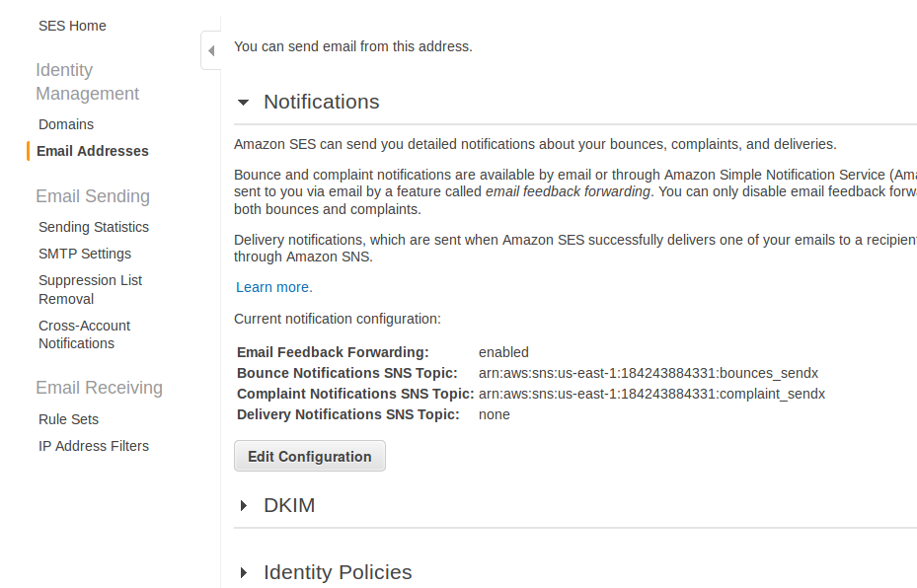
Task: Go to Domains in sidebar
Action: tap(66, 124)
